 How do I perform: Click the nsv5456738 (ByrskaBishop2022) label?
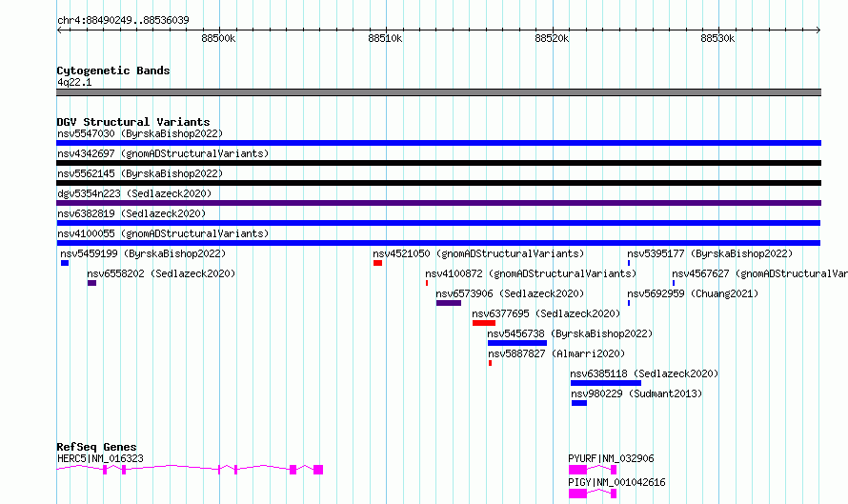coord(570,333)
